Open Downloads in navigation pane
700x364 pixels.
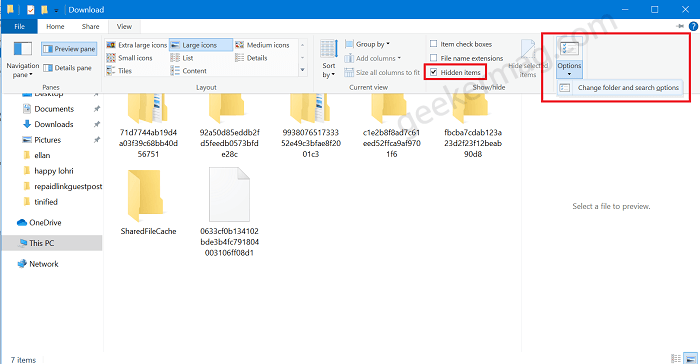click(x=54, y=124)
